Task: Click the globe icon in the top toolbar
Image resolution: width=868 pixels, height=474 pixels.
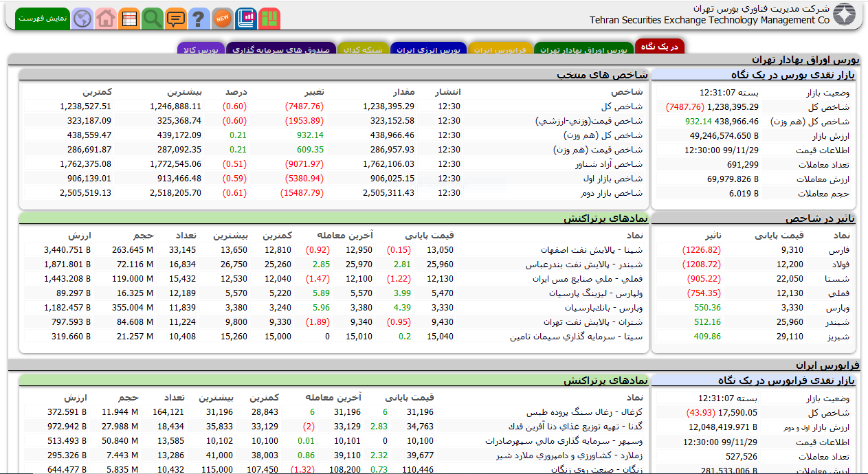Action: point(82,19)
